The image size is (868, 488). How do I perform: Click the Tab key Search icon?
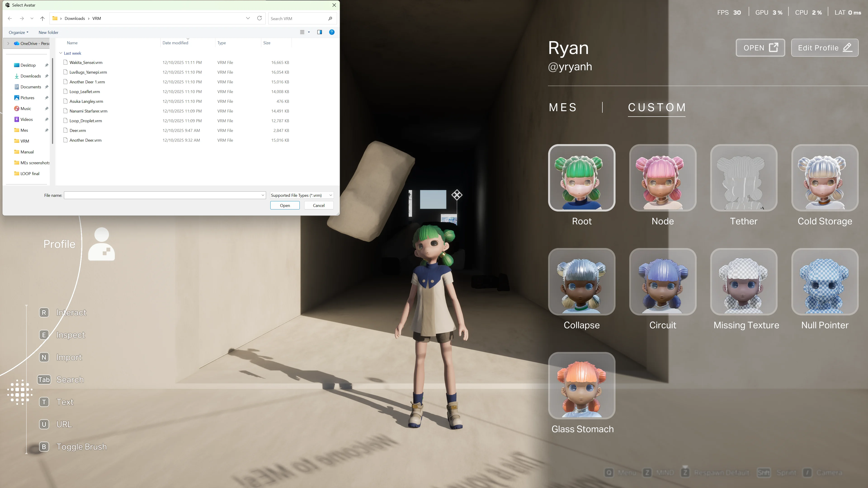coord(44,380)
